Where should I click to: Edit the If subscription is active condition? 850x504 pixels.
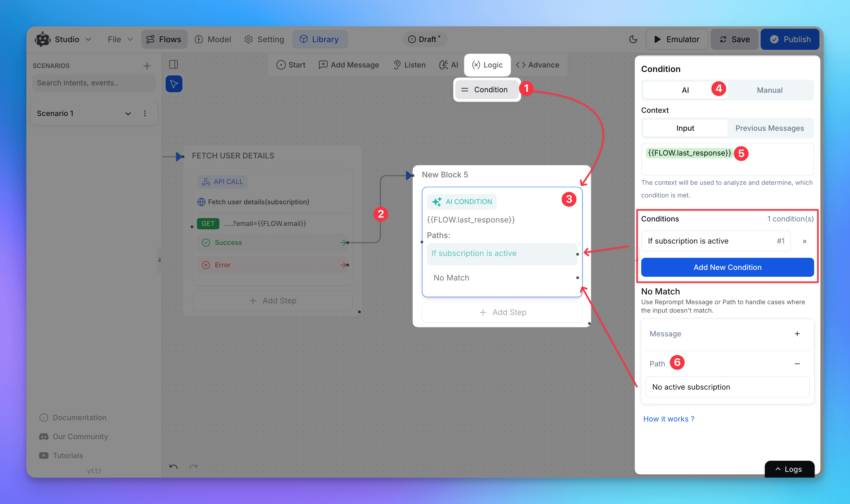[716, 241]
